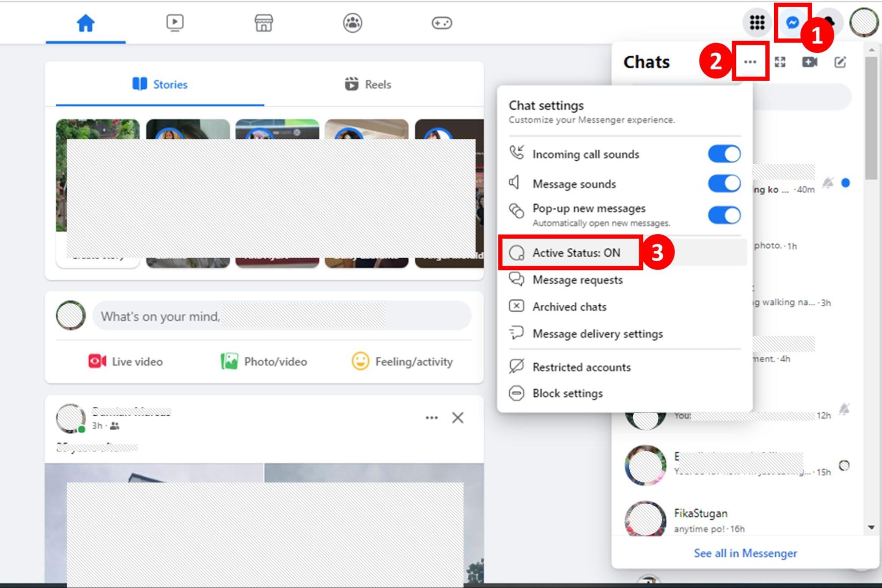Select Active Status: ON option
This screenshot has height=588, width=882.
[624, 253]
